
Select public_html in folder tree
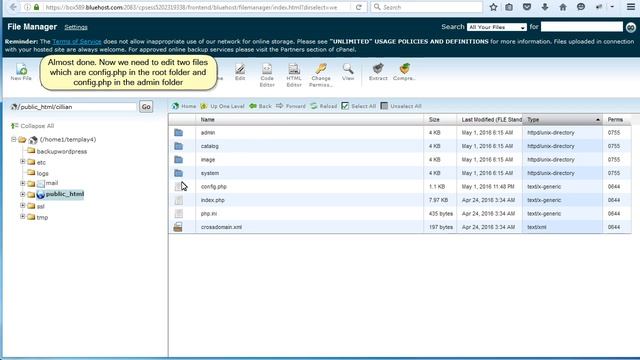point(64,194)
